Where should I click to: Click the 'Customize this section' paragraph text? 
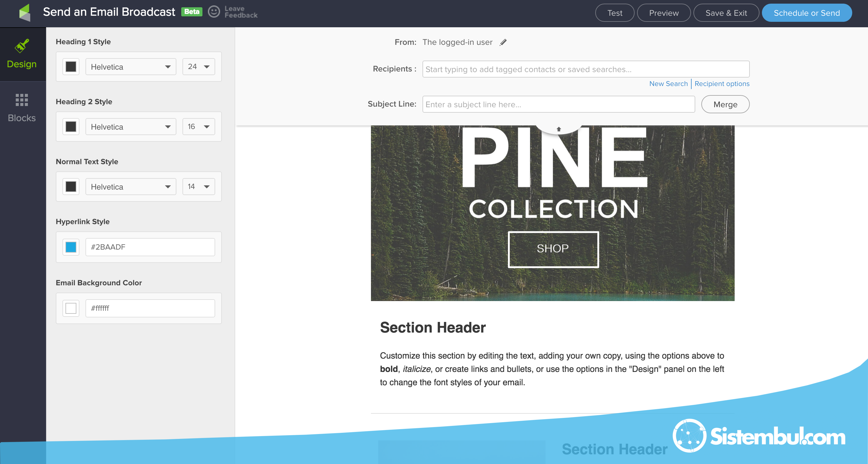point(552,369)
